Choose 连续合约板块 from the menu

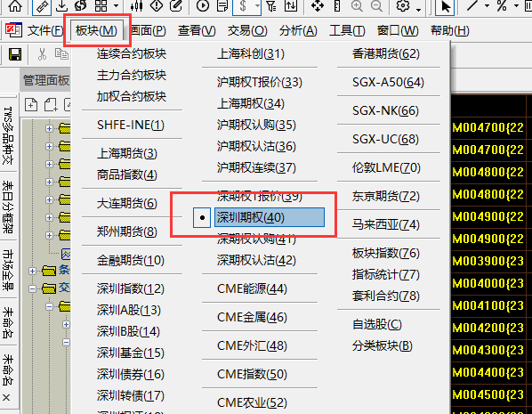coord(132,53)
